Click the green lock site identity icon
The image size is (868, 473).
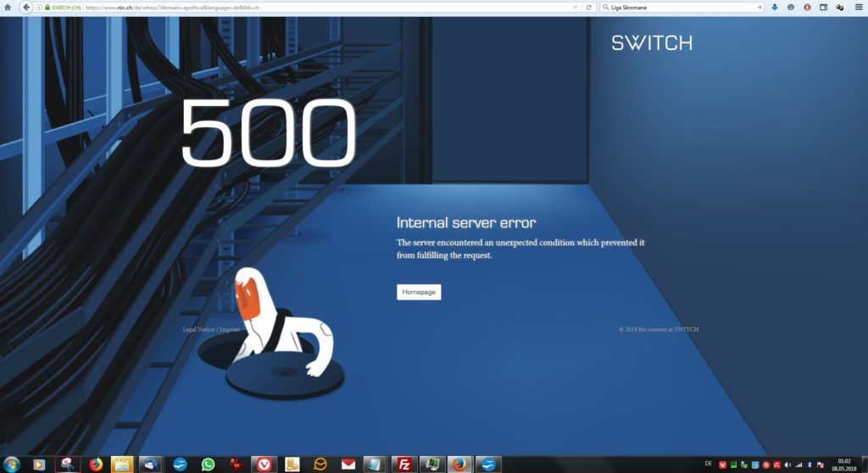(x=47, y=7)
